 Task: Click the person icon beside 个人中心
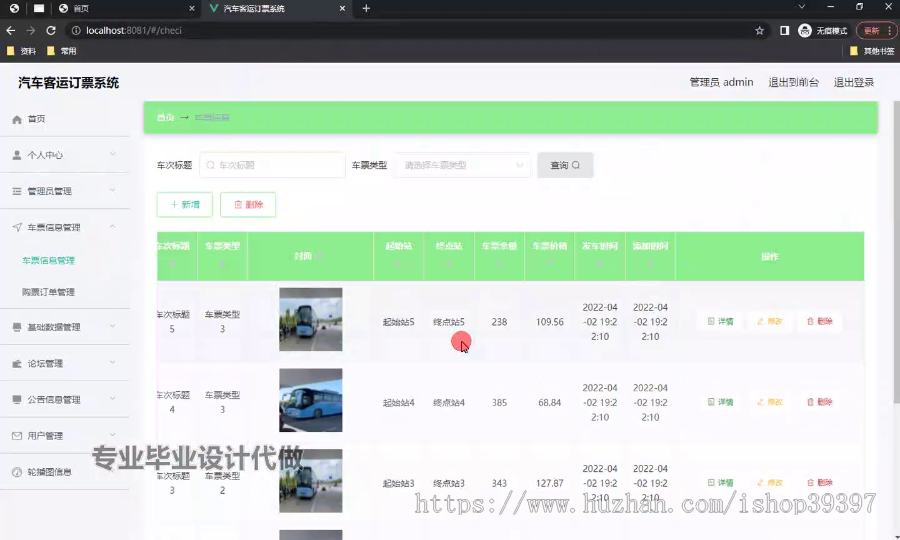click(x=17, y=155)
